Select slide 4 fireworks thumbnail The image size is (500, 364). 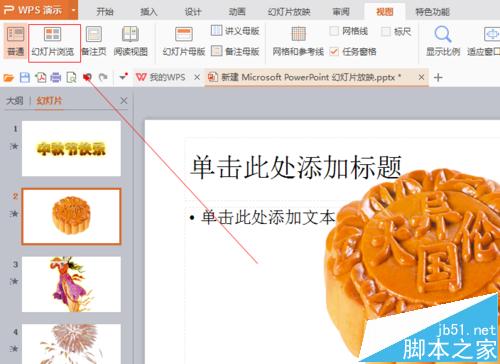[x=71, y=344]
